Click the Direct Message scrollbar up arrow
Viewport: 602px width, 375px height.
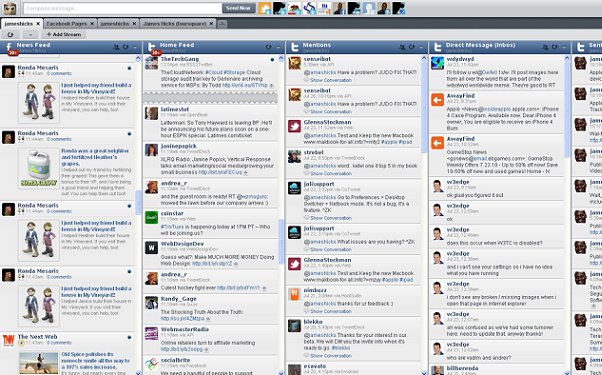(x=567, y=58)
